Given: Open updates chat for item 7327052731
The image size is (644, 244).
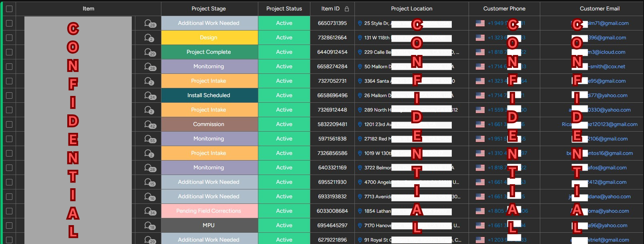Looking at the screenshot, I should (149, 81).
